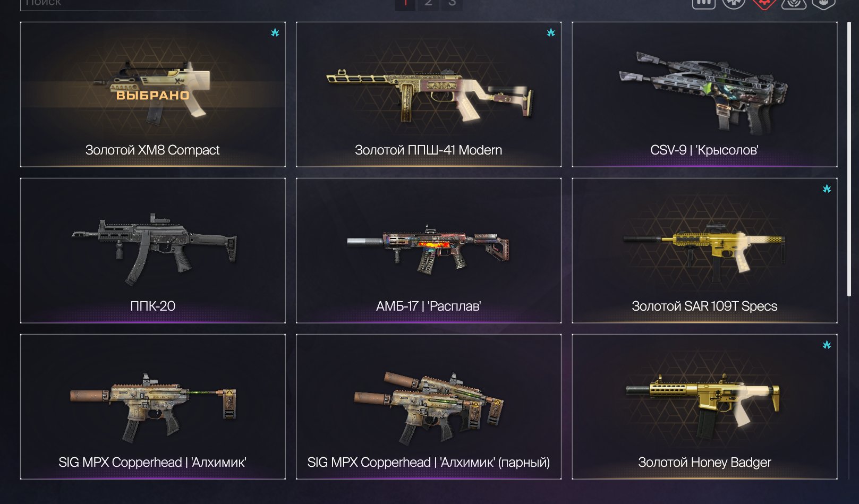Click the star badge on Золотой ППШ-41 Modern
The width and height of the screenshot is (859, 504).
click(551, 32)
